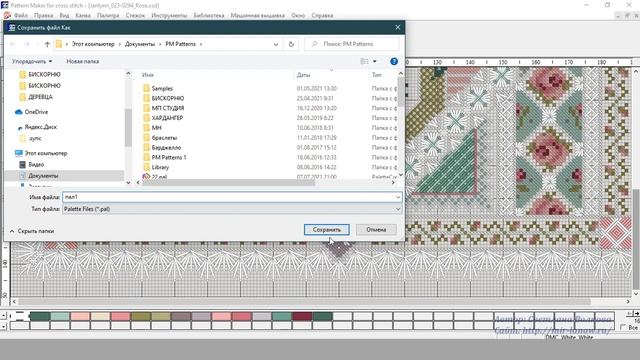Select Видео in navigation pane
The width and height of the screenshot is (640, 360).
[36, 164]
